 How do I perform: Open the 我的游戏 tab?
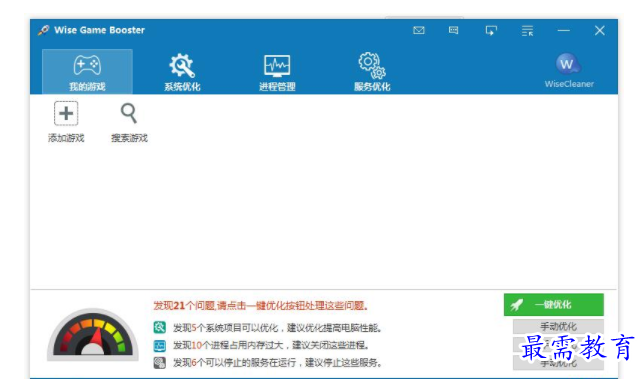point(87,72)
